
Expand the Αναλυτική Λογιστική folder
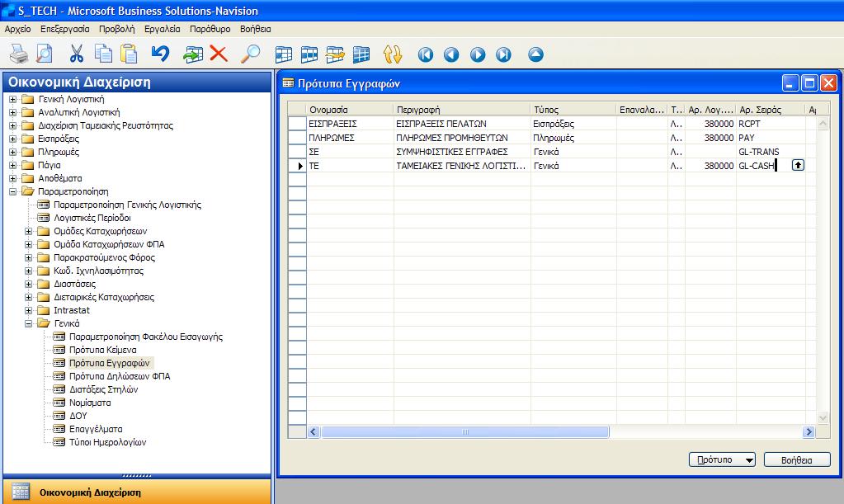tap(13, 112)
